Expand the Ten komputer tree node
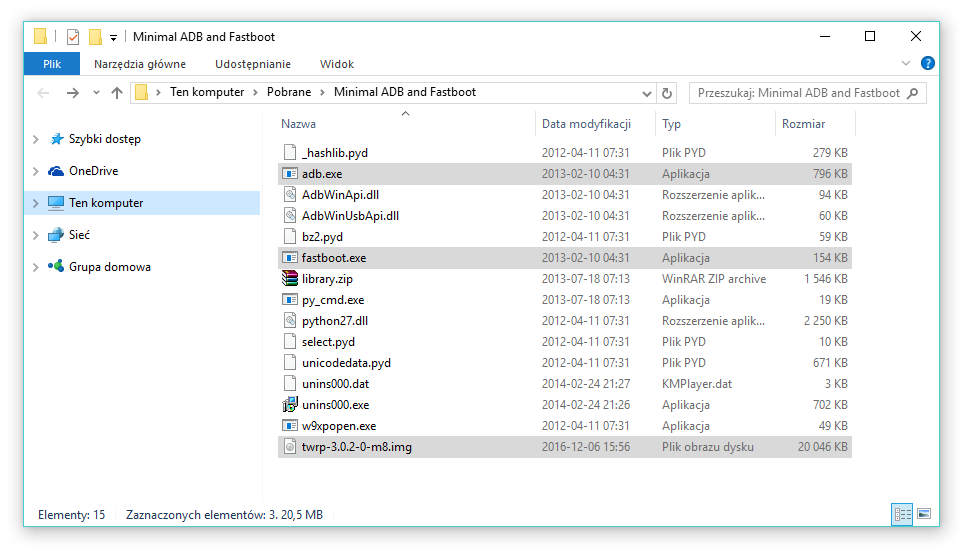 [x=36, y=202]
